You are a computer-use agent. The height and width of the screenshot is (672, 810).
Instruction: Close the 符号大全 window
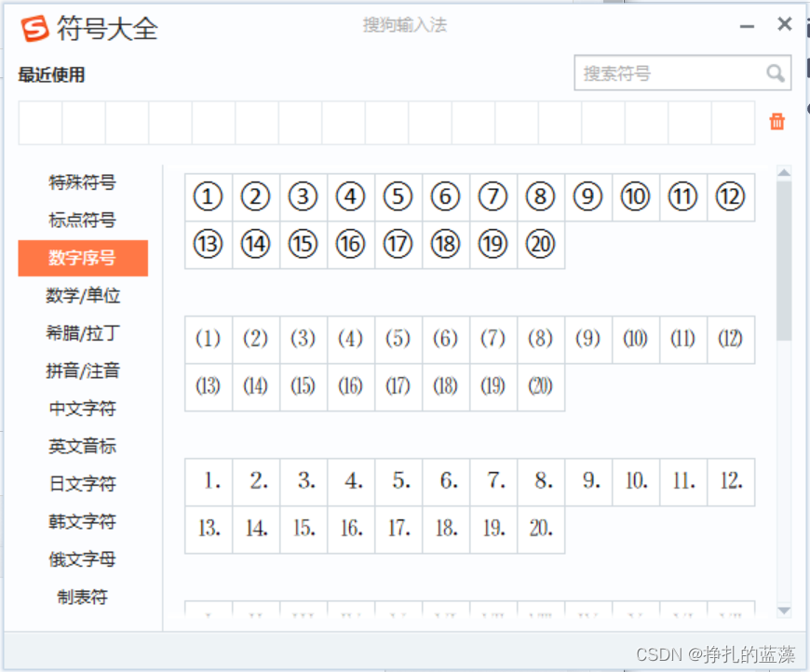tap(785, 24)
